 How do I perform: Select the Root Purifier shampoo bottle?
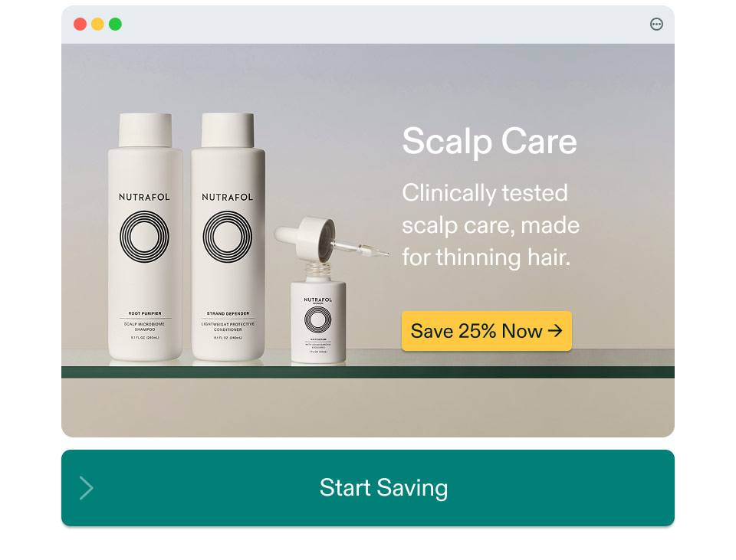[145, 237]
